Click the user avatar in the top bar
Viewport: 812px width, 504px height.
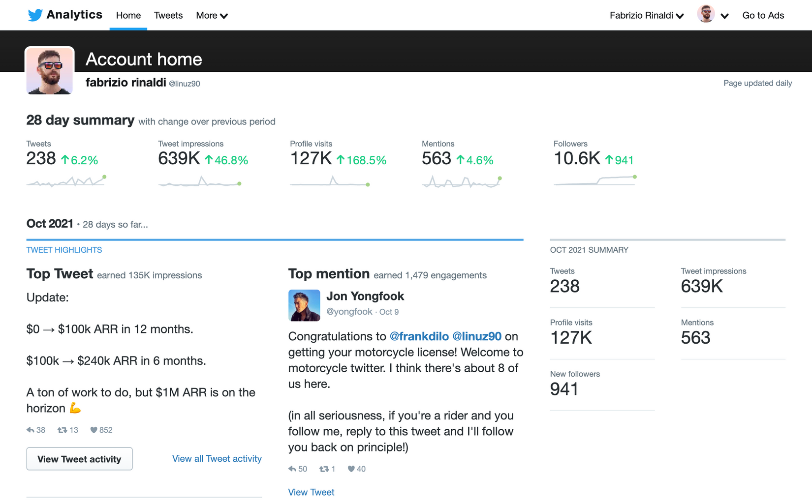[706, 15]
